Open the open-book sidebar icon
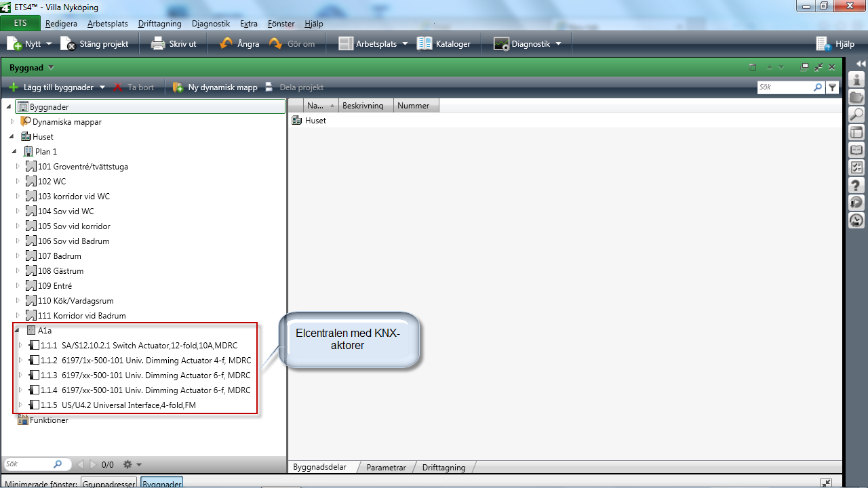 tap(856, 150)
